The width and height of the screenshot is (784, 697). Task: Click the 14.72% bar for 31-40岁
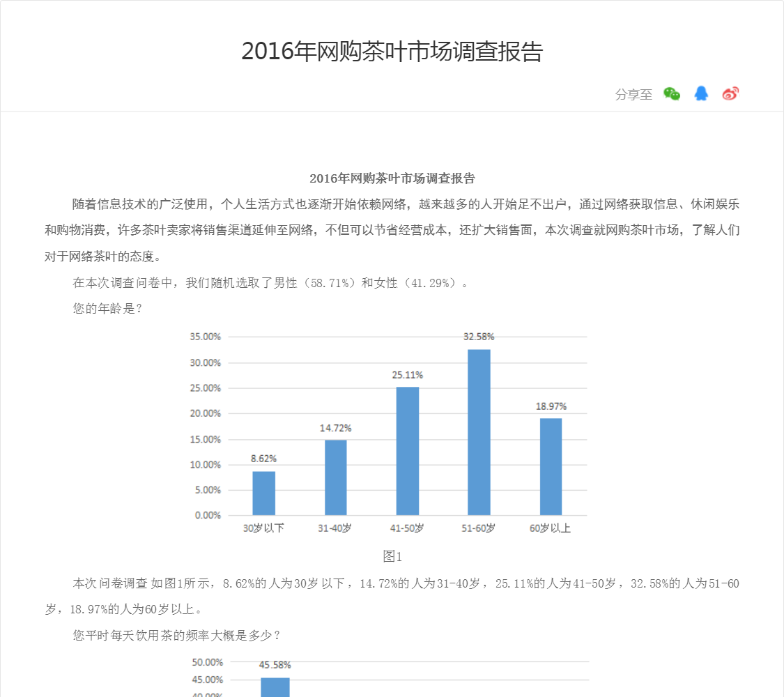tap(335, 477)
